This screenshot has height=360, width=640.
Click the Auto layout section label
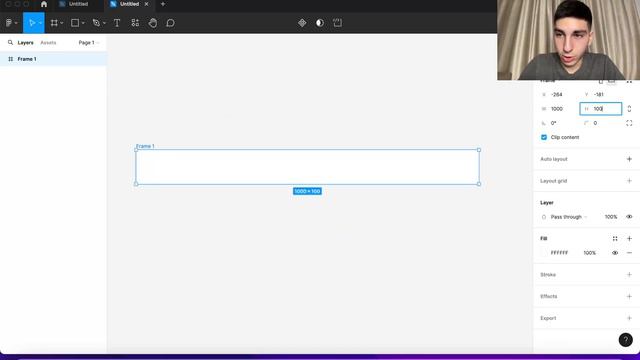[553, 159]
